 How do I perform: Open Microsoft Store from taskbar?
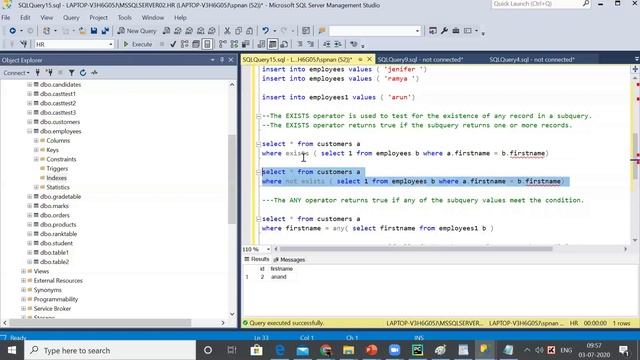click(x=256, y=350)
